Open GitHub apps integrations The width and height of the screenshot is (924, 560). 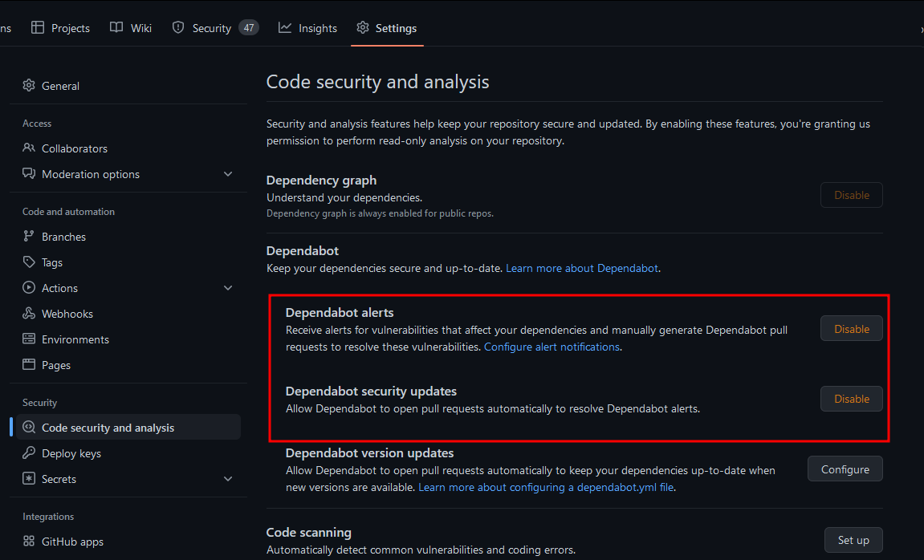(x=128, y=542)
